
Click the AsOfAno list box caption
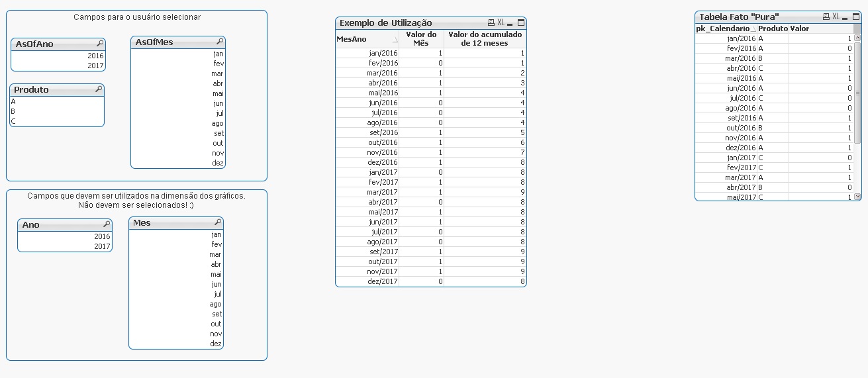click(x=58, y=44)
